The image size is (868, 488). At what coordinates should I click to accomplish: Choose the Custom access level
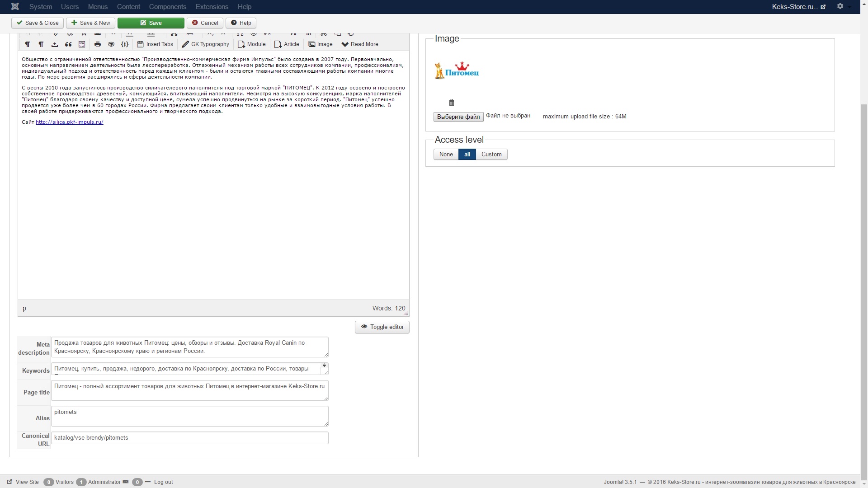coord(491,155)
